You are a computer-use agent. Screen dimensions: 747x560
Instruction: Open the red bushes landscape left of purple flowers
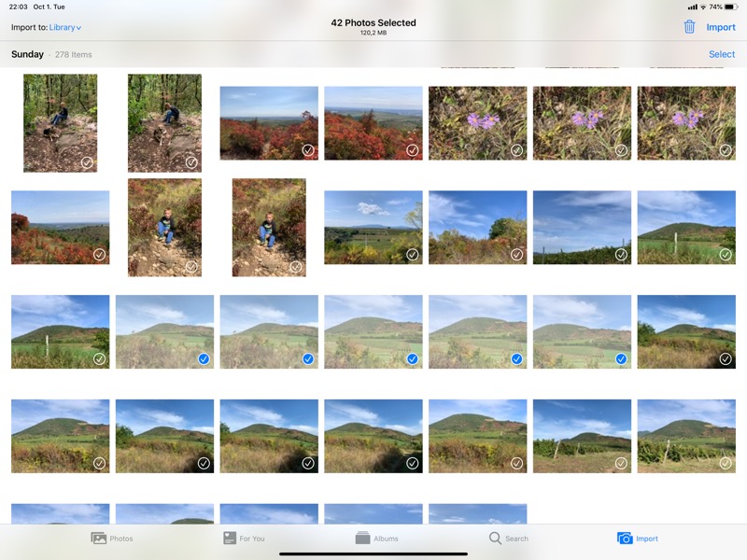point(373,123)
